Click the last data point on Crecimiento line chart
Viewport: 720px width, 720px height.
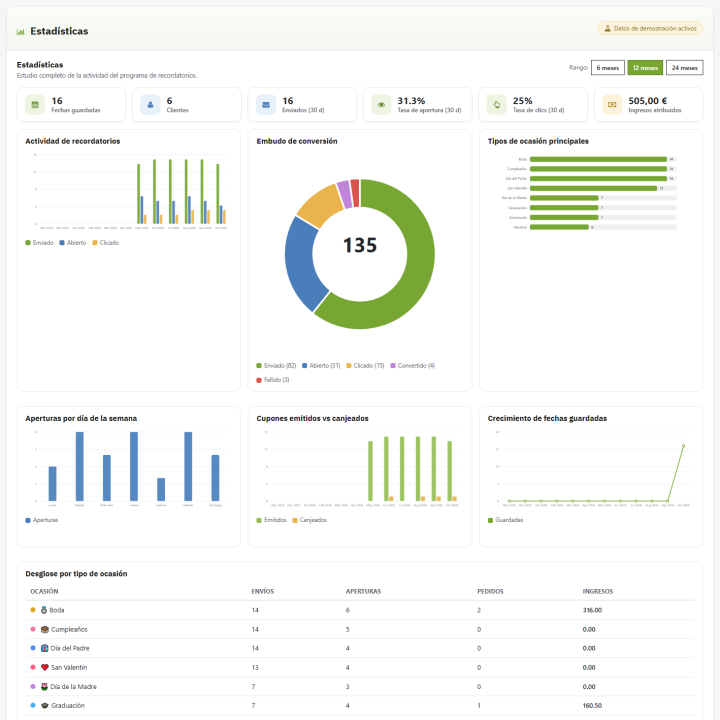pos(683,445)
